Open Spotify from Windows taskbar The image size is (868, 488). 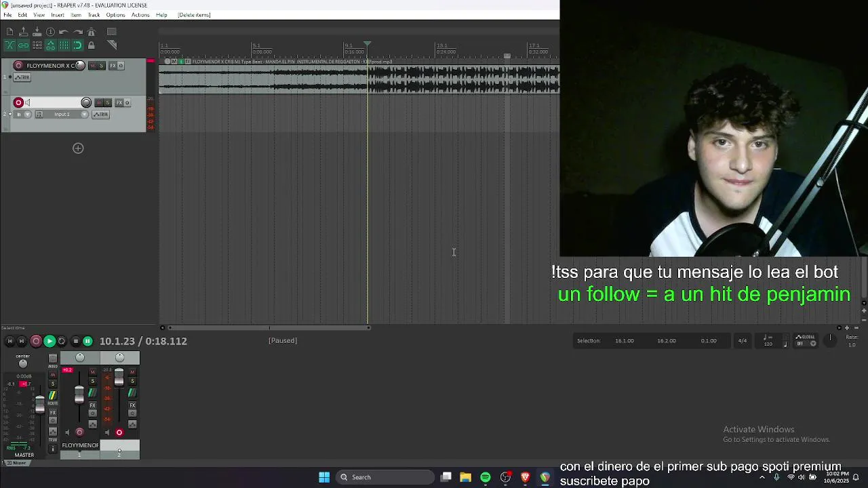486,477
